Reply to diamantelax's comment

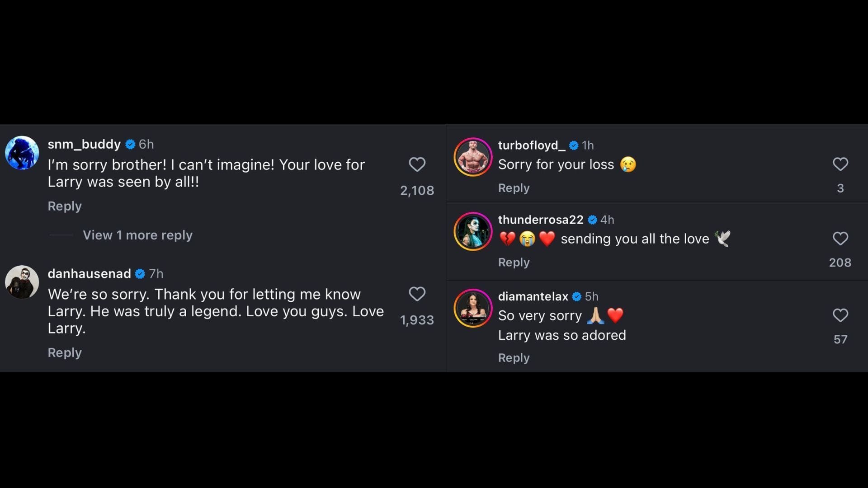514,357
